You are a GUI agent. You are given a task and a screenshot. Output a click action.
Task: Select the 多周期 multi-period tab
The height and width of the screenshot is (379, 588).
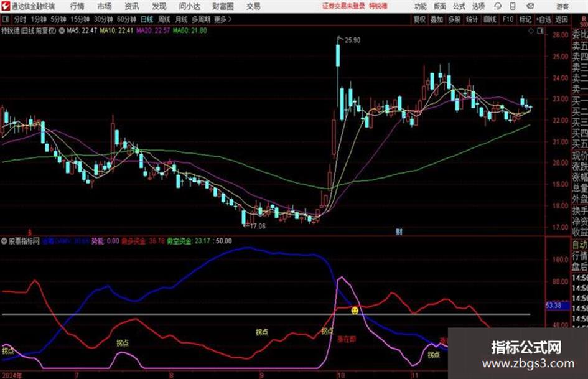click(201, 19)
